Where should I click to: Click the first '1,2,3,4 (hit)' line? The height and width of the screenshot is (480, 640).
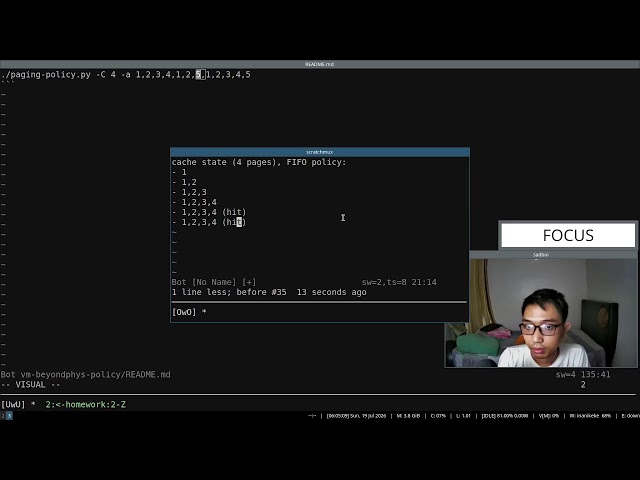209,212
